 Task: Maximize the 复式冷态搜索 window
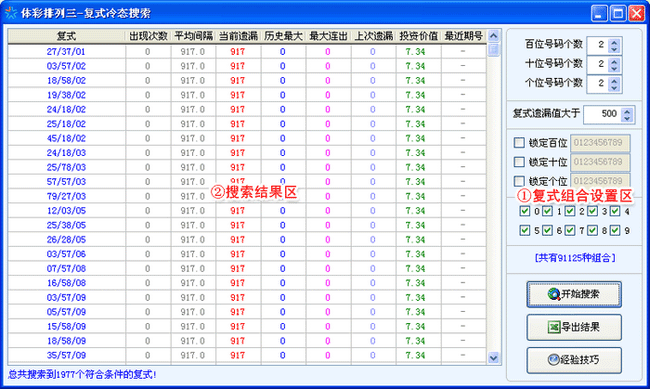618,13
